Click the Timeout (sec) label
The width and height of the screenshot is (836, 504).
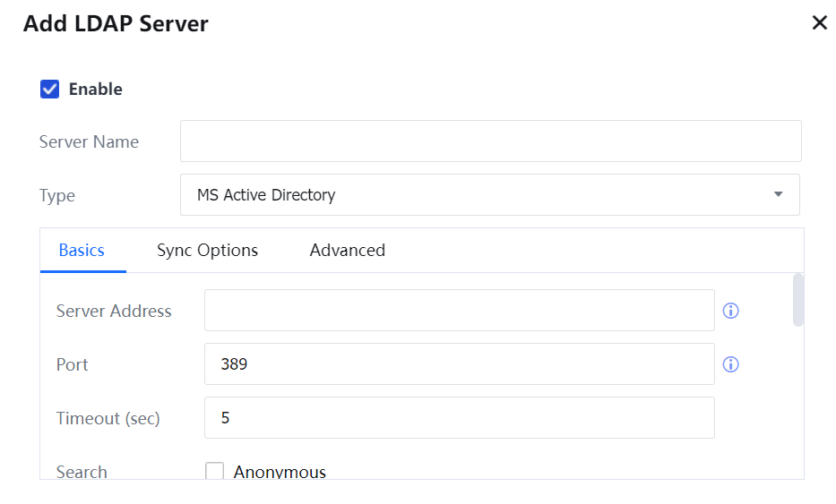click(x=108, y=418)
